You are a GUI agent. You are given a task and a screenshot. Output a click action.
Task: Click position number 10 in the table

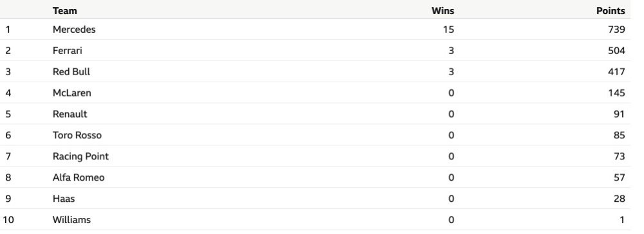point(8,220)
